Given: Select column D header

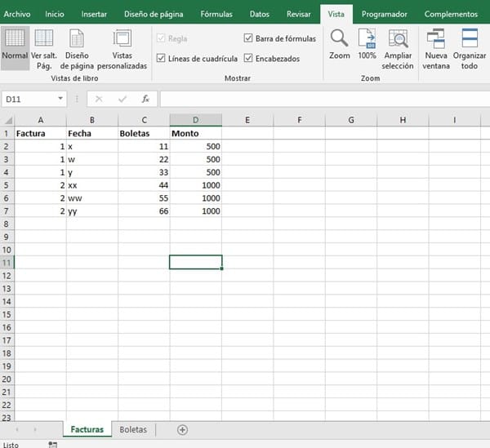Looking at the screenshot, I should pyautogui.click(x=196, y=120).
